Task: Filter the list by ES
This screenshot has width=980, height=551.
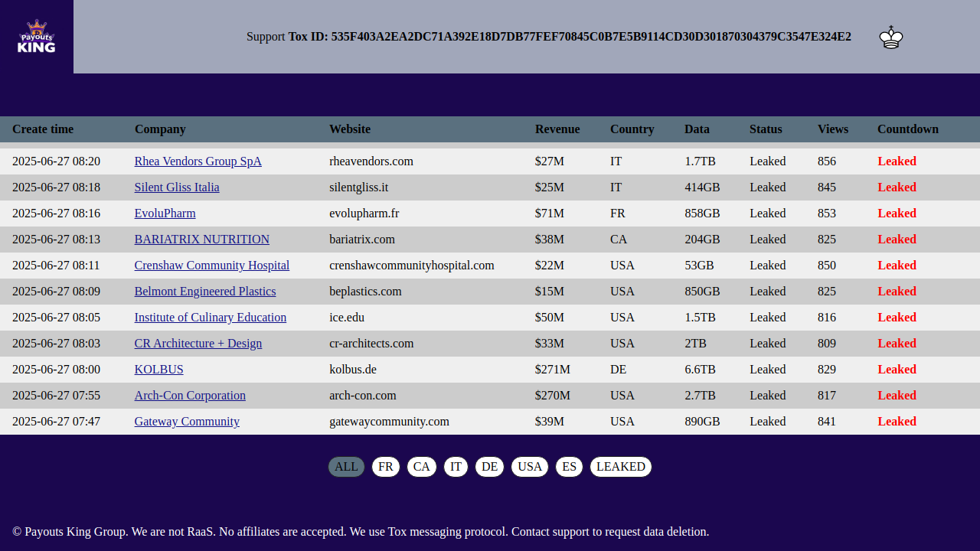Action: tap(569, 467)
